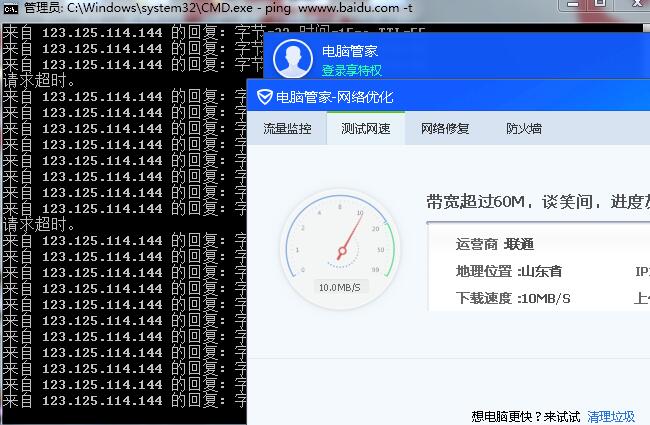Open the 防火墙 tab
The height and width of the screenshot is (425, 650).
524,129
